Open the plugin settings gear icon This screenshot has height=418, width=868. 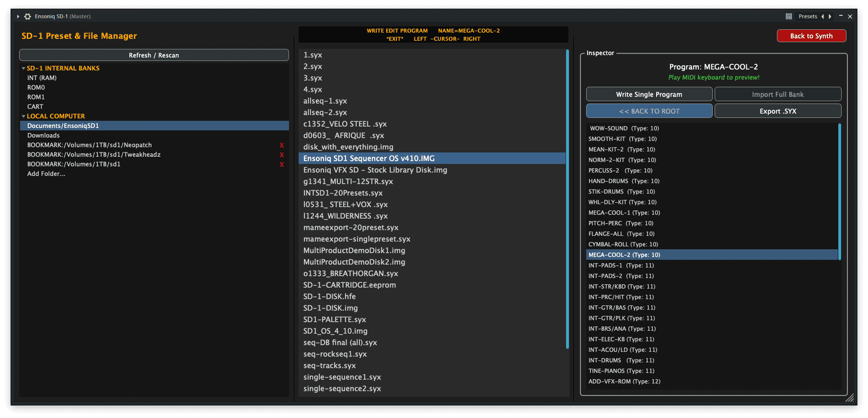point(28,16)
